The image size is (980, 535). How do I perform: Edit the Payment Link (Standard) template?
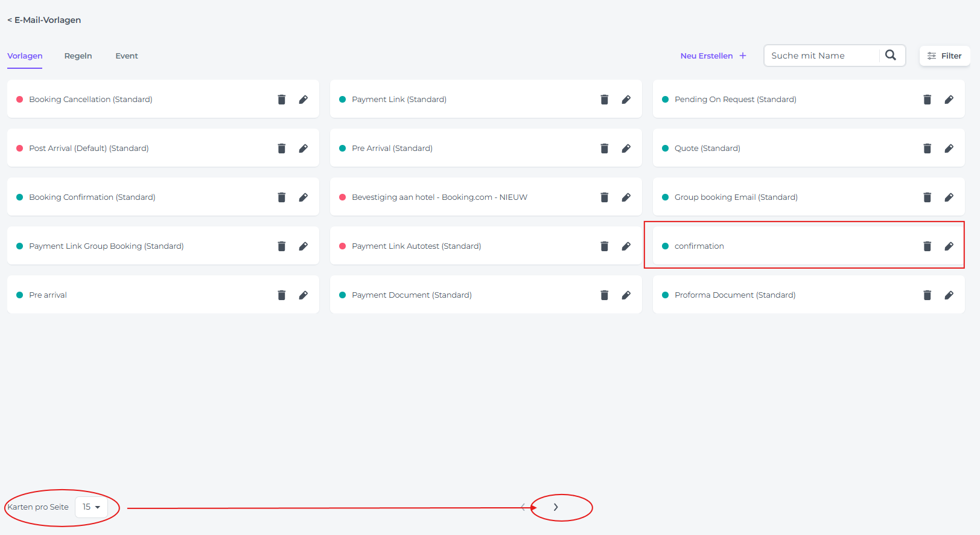pos(626,100)
